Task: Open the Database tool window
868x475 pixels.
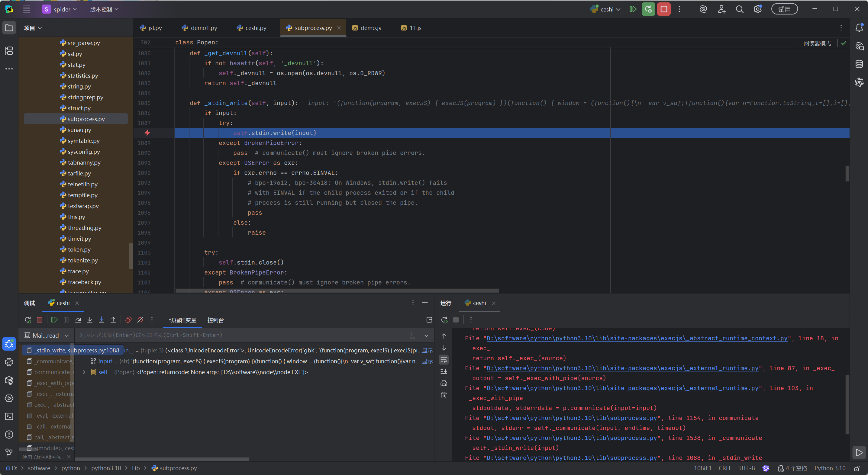Action: [860, 64]
